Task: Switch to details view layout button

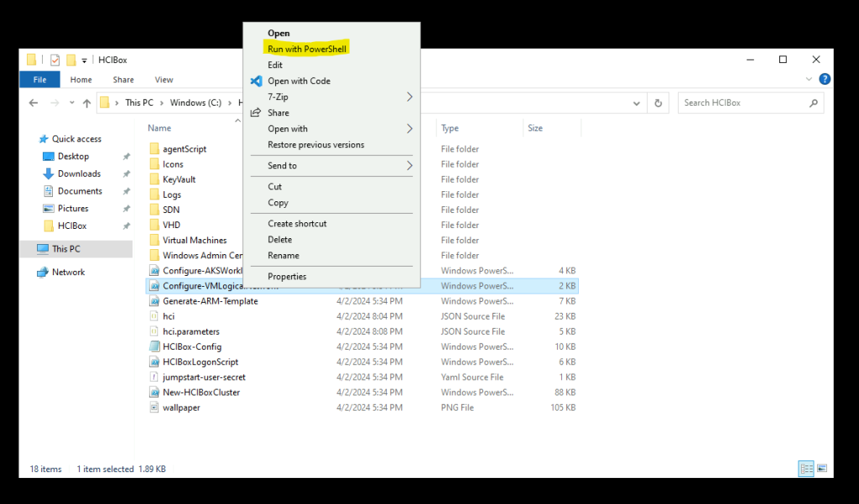Action: tap(806, 469)
